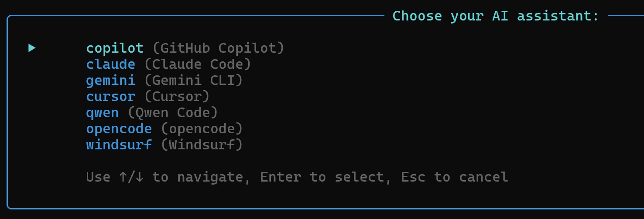The image size is (644, 219).
Task: Click the "Choose your AI assistant:" title
Action: coord(496,16)
